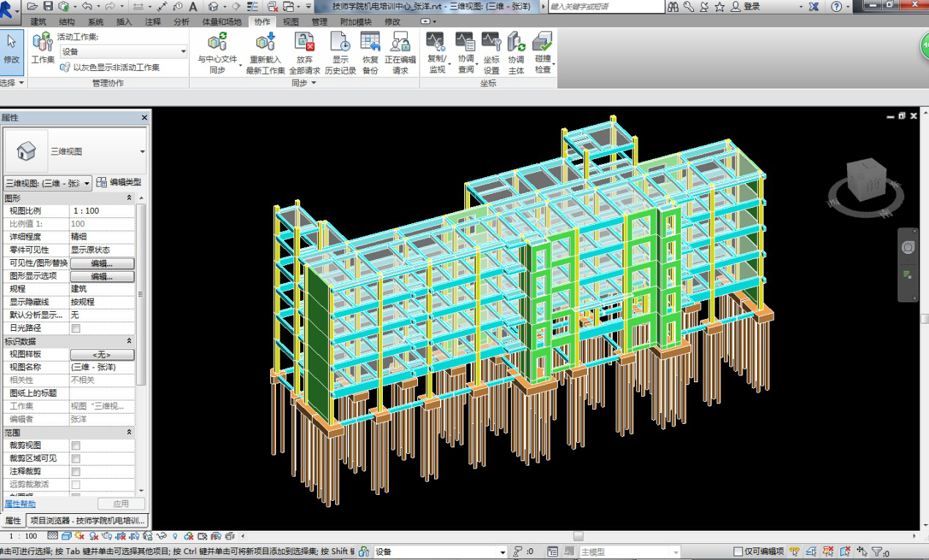The image size is (929, 560).
Task: Click the 坐标设置 coordinate settings icon
Action: pos(491,42)
